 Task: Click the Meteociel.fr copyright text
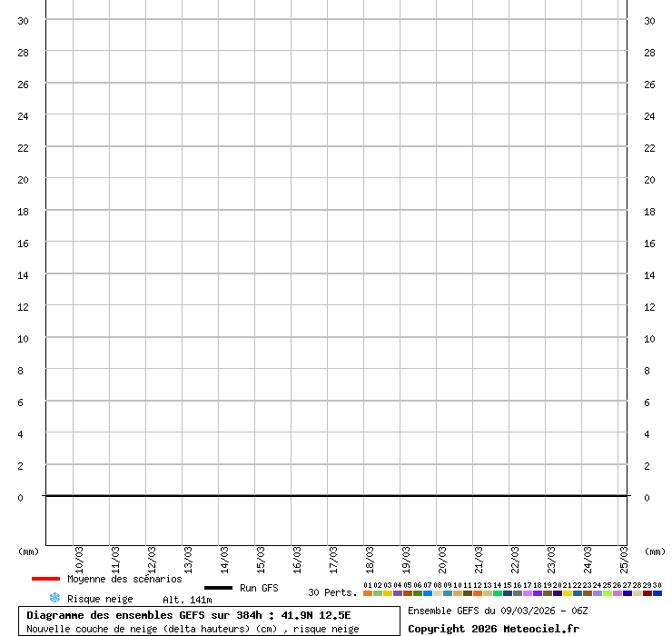click(493, 629)
